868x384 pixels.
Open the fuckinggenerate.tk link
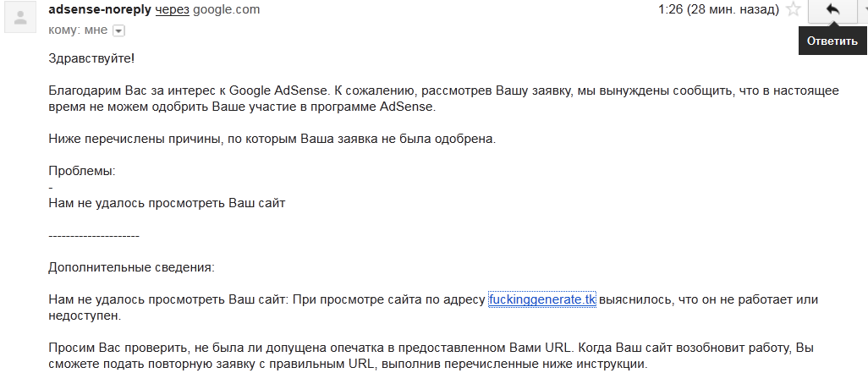542,300
